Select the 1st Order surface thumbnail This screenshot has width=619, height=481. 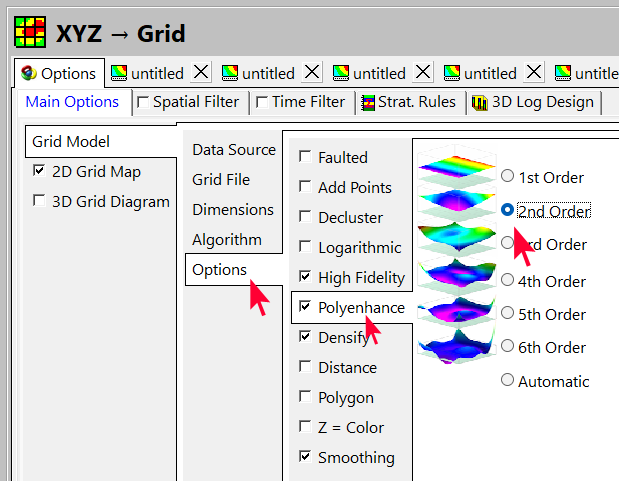pyautogui.click(x=455, y=164)
